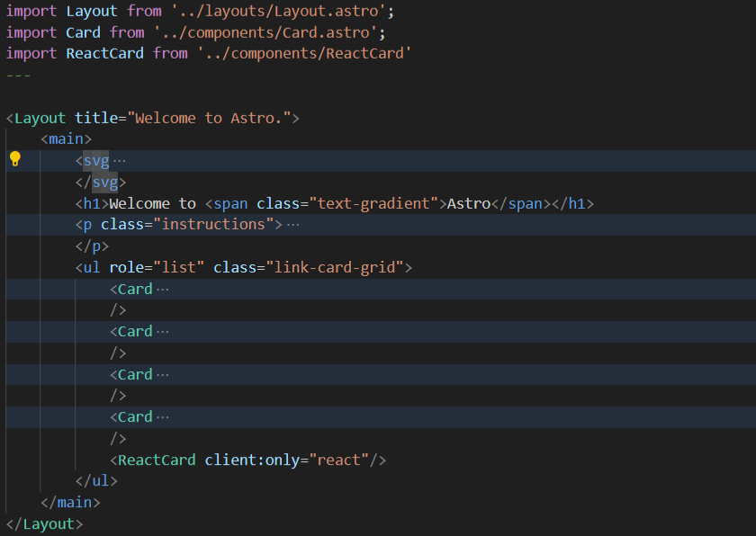Click the opening main tag

[x=67, y=139]
